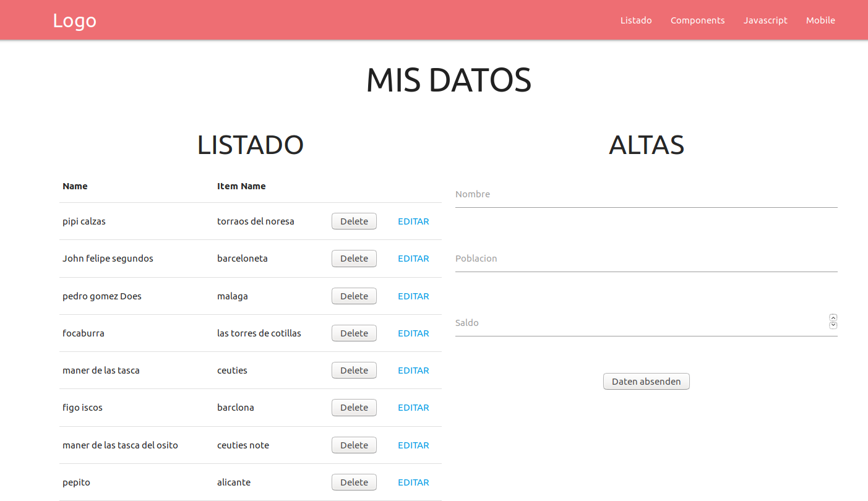The height and width of the screenshot is (501, 868).
Task: Increase Saldo with the up spinner arrow
Action: (833, 318)
